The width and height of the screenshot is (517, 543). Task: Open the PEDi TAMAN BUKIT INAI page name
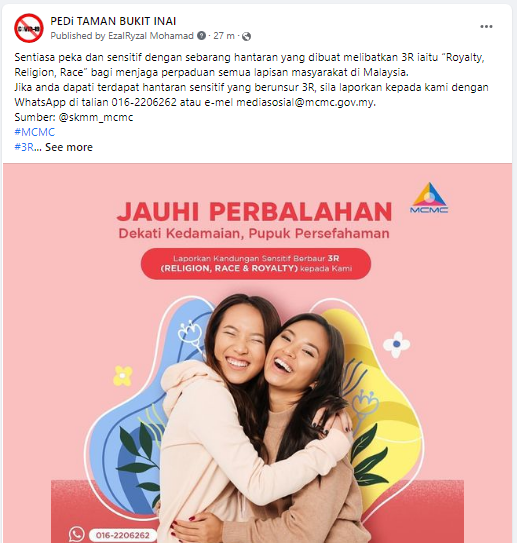click(113, 21)
